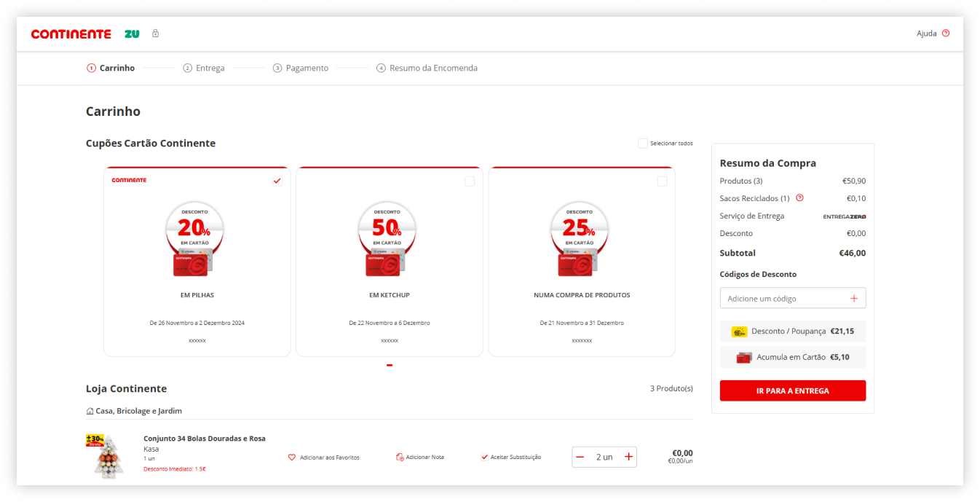Select the 25% numa compra coupon checkbox
Screen dimensions: 980x502
tap(662, 181)
